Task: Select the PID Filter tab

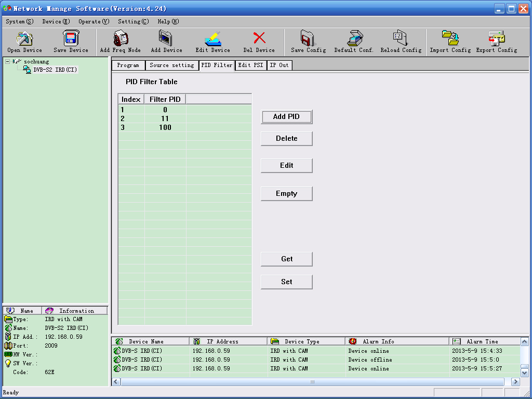Action: (217, 65)
